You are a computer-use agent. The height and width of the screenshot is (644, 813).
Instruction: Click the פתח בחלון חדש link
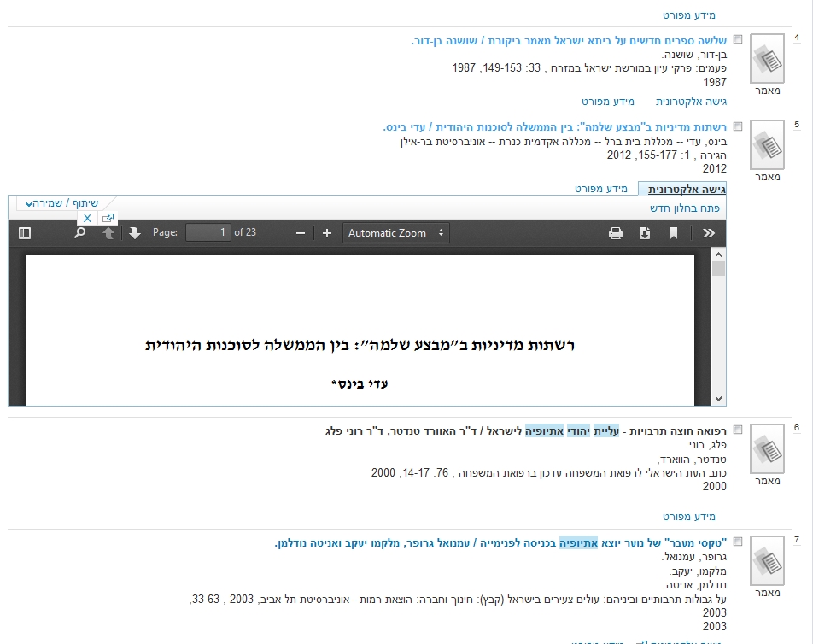click(x=685, y=208)
